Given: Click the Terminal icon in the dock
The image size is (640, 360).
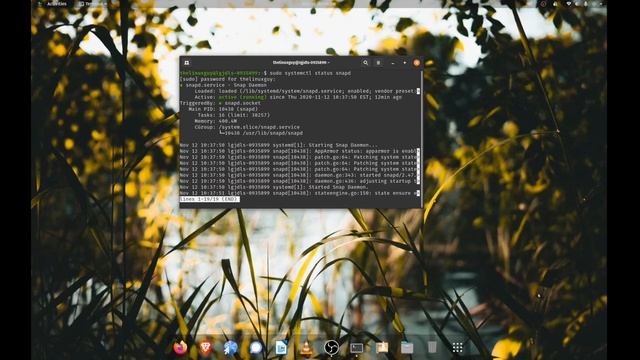Looking at the screenshot, I should [x=357, y=347].
